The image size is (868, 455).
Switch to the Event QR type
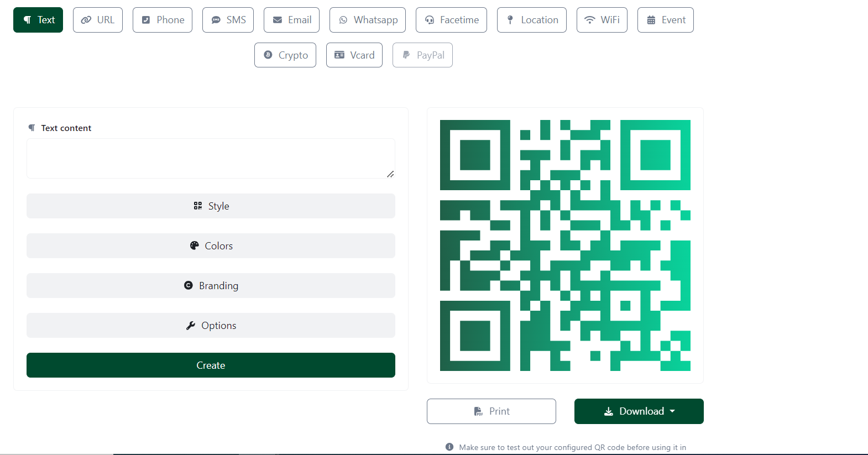click(666, 20)
